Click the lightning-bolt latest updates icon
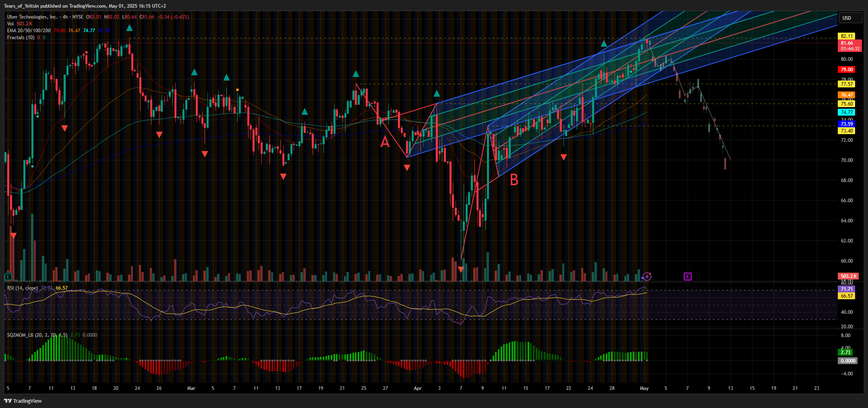 coord(646,276)
